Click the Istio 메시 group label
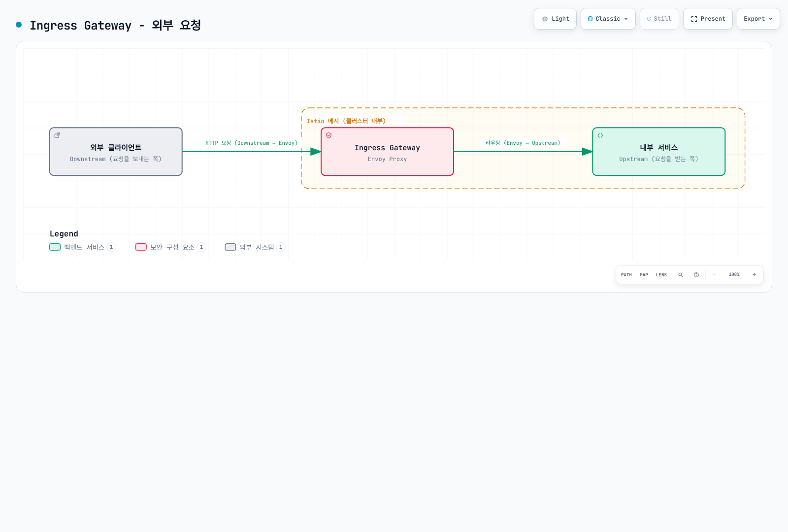The image size is (788, 532). pyautogui.click(x=346, y=121)
